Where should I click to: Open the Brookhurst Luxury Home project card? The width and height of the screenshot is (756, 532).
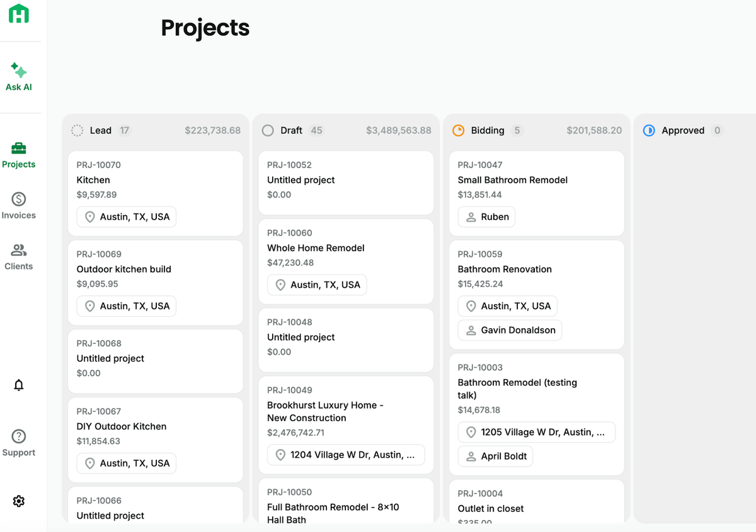[346, 425]
